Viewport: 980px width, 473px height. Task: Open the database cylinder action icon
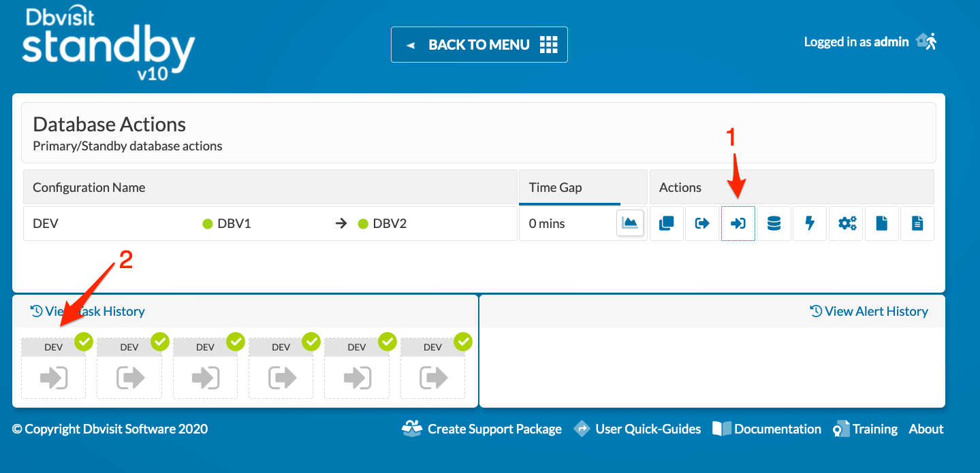click(x=774, y=223)
